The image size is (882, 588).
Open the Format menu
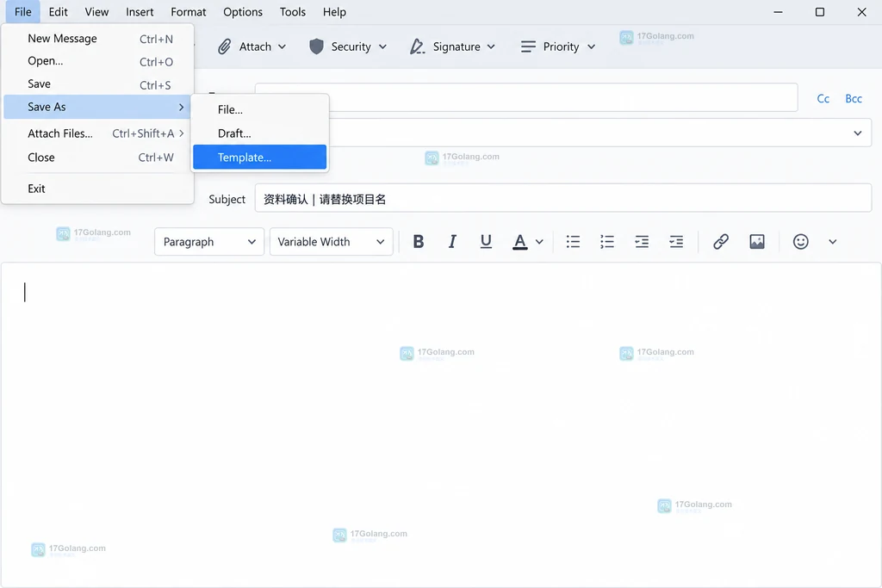click(189, 12)
